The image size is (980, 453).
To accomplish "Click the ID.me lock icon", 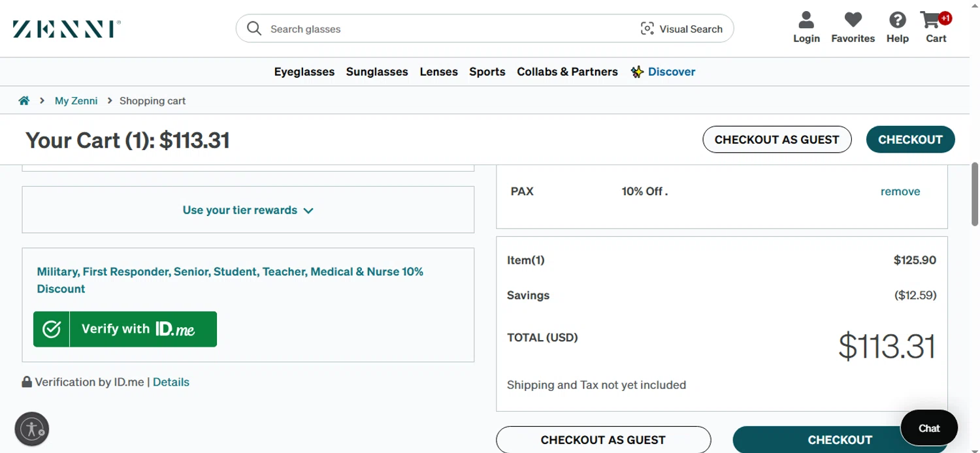I will (x=27, y=382).
